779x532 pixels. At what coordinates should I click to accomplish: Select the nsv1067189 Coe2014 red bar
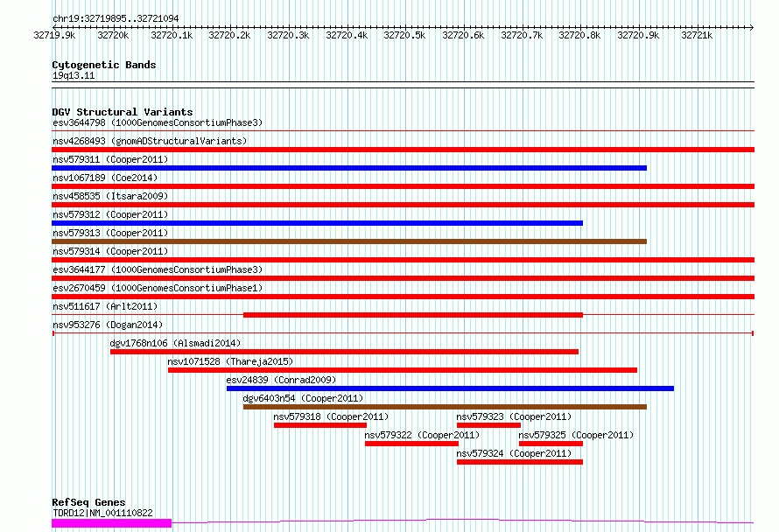pyautogui.click(x=403, y=186)
